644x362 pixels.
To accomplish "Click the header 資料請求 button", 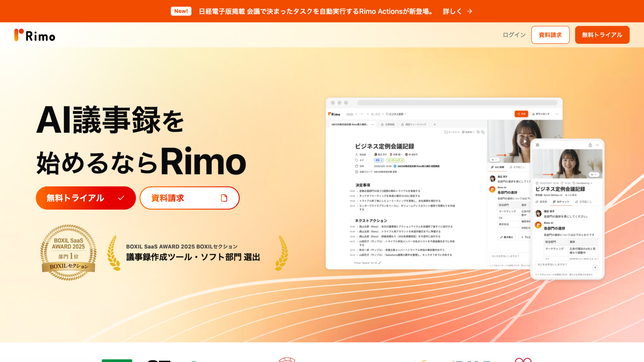I will 550,35.
